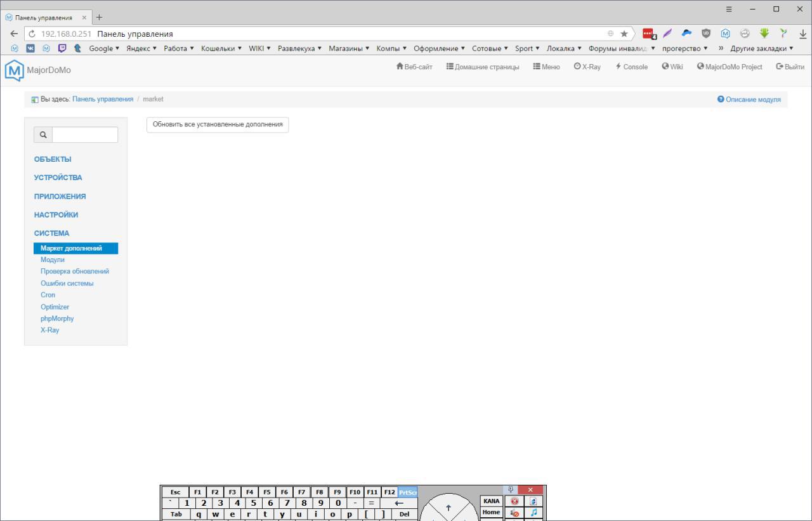The width and height of the screenshot is (812, 521).
Task: Open the MajorDoMo Project link
Action: (730, 67)
